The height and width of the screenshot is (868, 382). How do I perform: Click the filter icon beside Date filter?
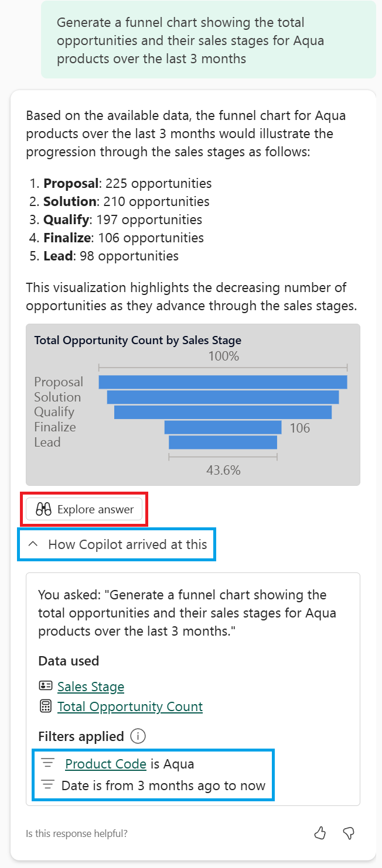pos(47,785)
